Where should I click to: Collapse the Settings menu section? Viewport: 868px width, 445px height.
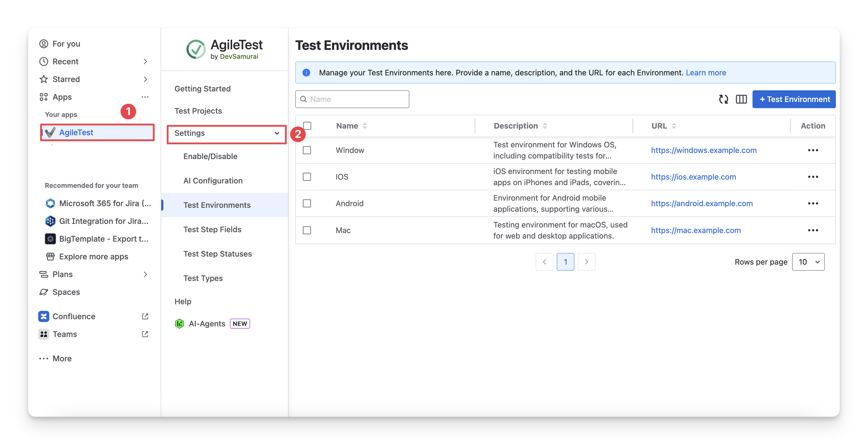(276, 133)
